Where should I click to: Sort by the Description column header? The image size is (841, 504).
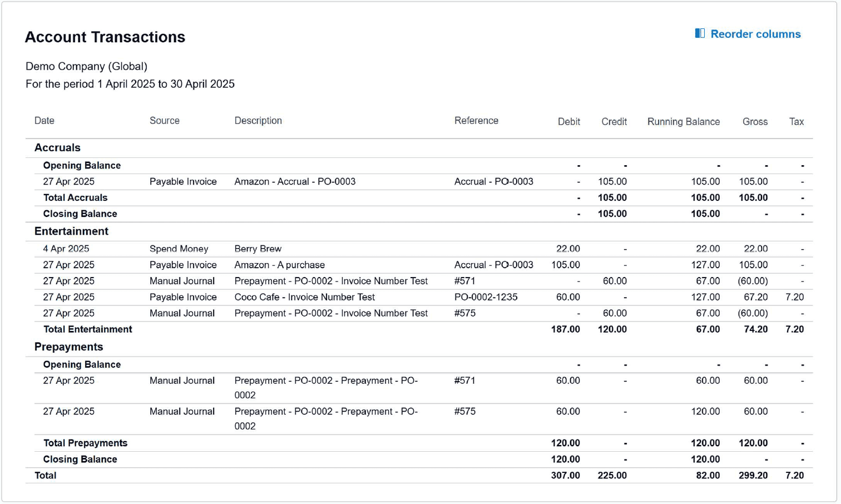click(258, 120)
